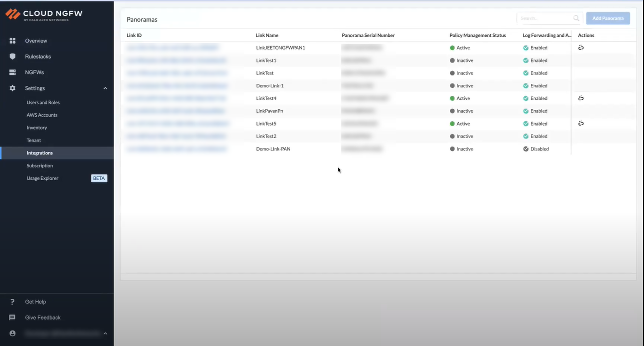The height and width of the screenshot is (346, 644).
Task: Click the Demo-LInk-PAN link name
Action: click(x=273, y=149)
